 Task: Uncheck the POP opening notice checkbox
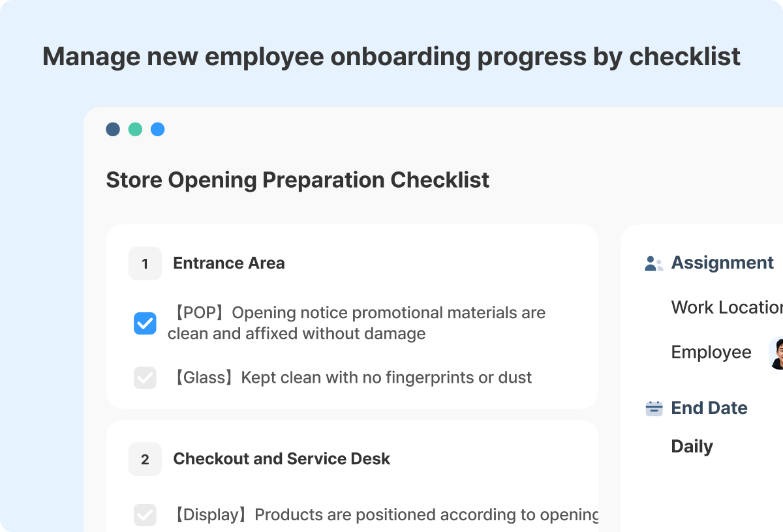(145, 323)
